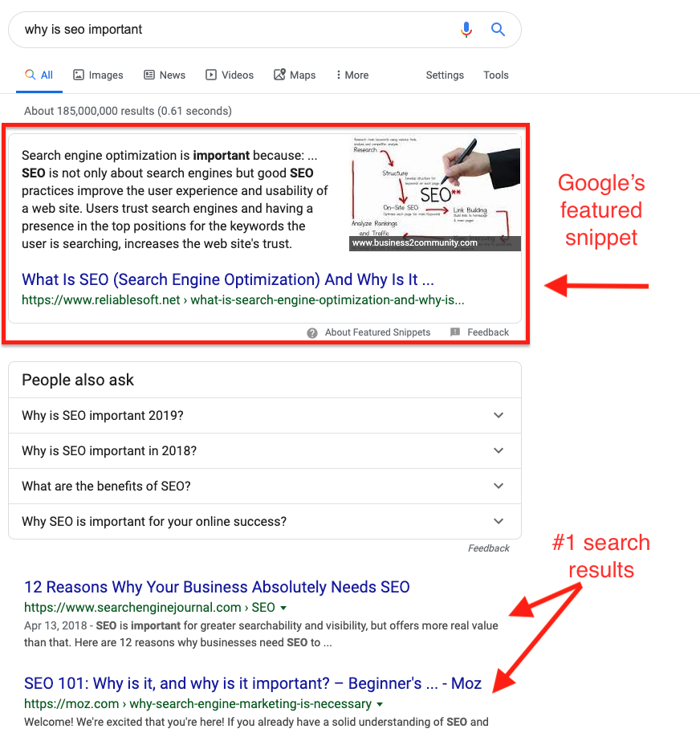This screenshot has height=733, width=700.
Task: Switch to the News tab
Action: click(165, 75)
